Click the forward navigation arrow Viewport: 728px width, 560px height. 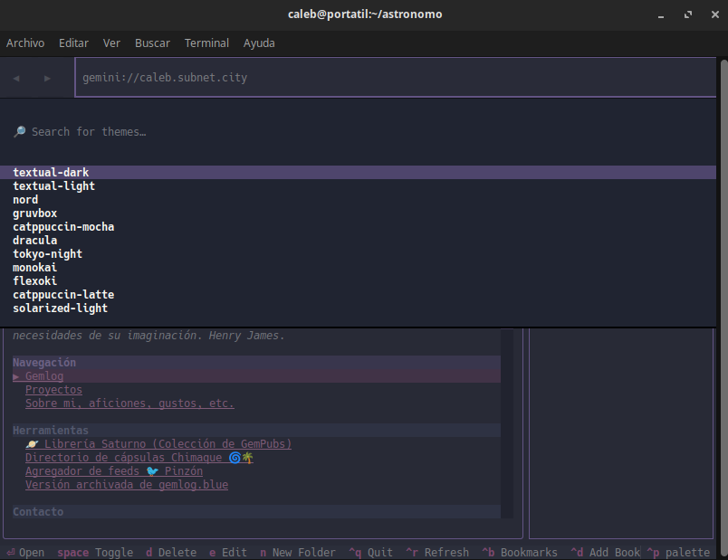pos(47,79)
